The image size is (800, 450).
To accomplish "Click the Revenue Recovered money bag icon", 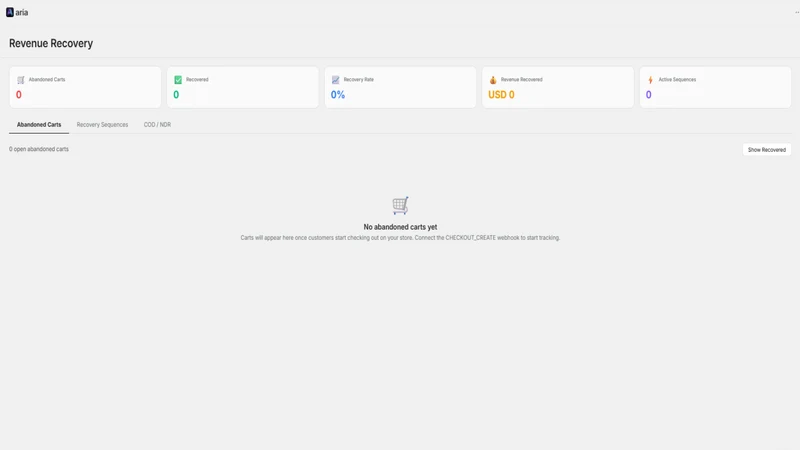I will click(x=493, y=80).
